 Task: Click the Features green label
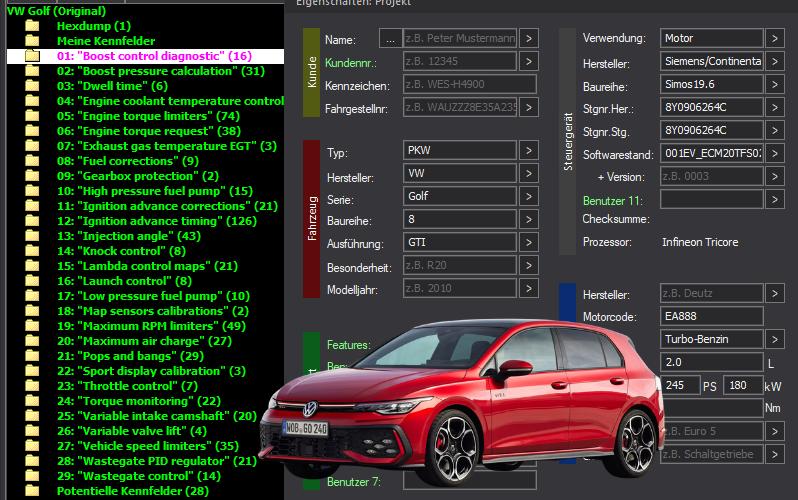[x=348, y=345]
